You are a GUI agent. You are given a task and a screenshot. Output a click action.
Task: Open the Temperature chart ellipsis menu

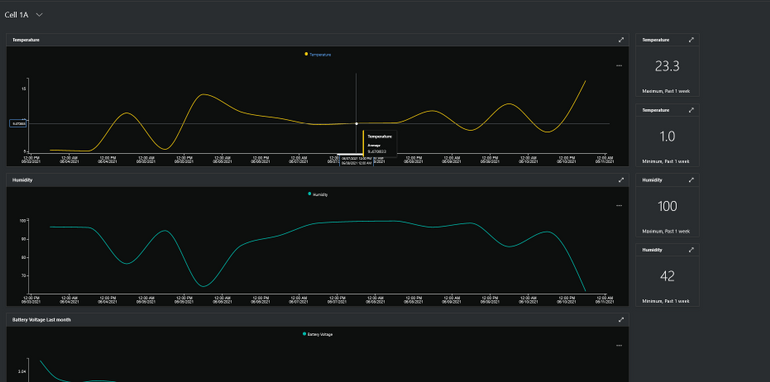tap(619, 65)
